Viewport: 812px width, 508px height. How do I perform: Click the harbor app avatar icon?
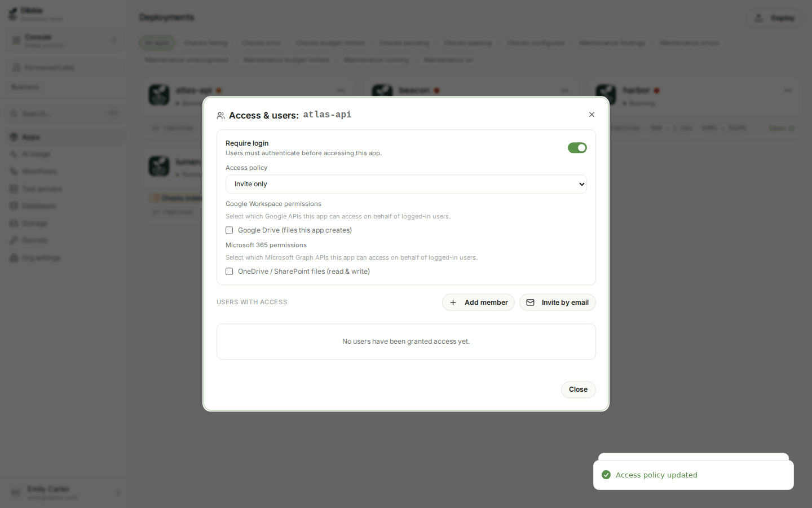pos(606,95)
